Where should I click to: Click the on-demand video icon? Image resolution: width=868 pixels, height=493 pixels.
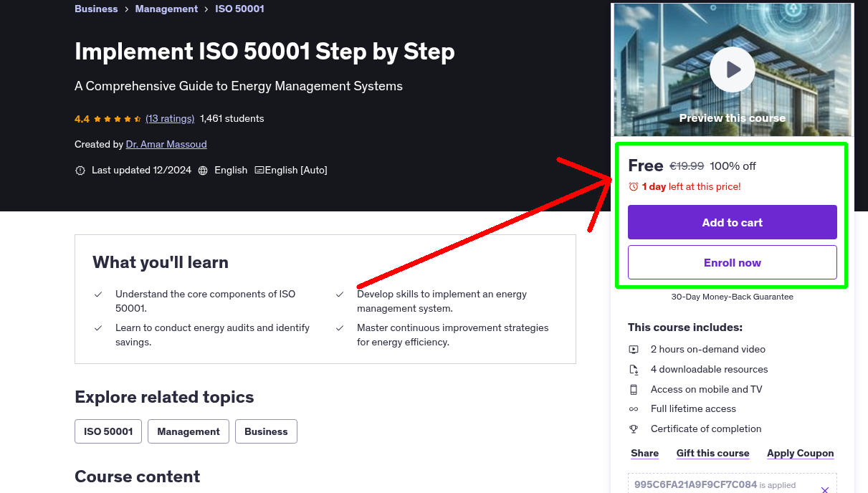coord(634,350)
